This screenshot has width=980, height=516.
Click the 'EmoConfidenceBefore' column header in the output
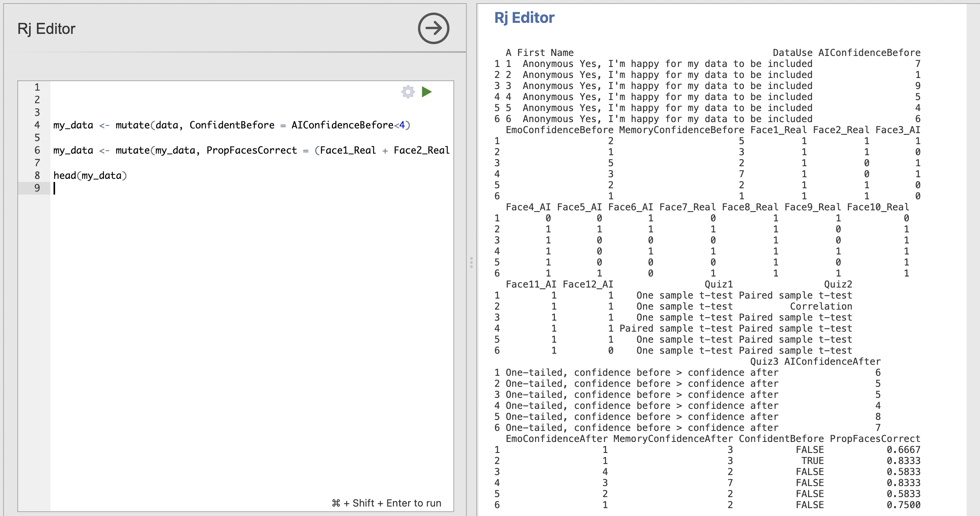(x=560, y=130)
